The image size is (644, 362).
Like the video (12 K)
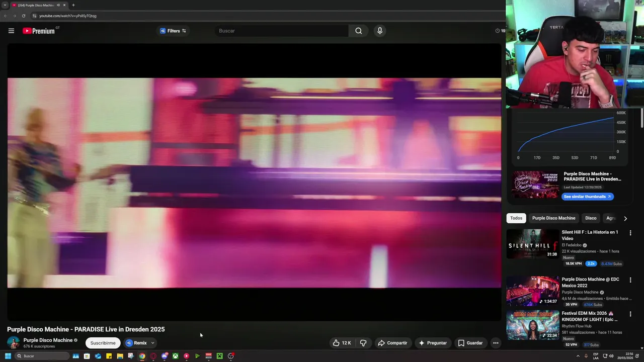point(342,343)
